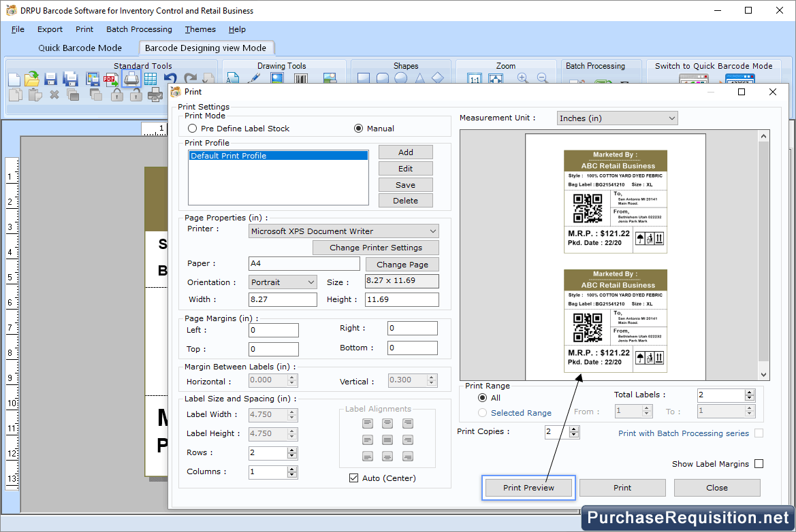This screenshot has height=532, width=796.
Task: Click the Print Preview button
Action: (x=528, y=488)
